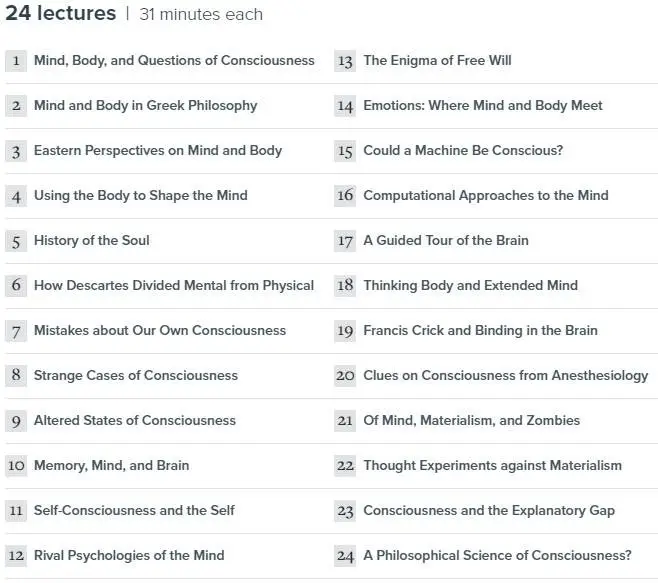Open Francis Crick and Binding in the Brain

tap(480, 330)
